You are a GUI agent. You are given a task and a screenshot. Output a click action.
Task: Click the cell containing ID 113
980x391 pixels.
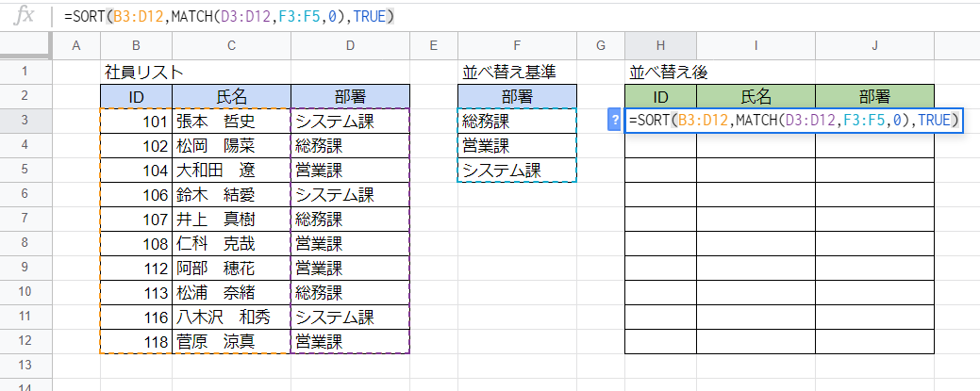pyautogui.click(x=136, y=292)
